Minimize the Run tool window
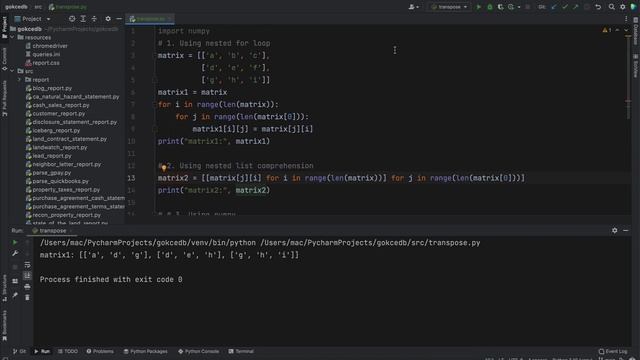Viewport: 640px width, 360px height. tap(625, 231)
